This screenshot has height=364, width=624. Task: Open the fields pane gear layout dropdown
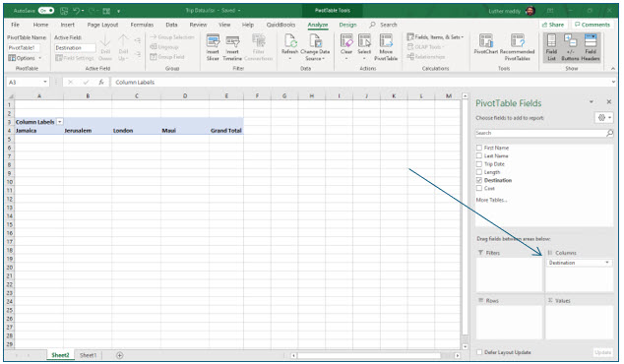tap(603, 118)
